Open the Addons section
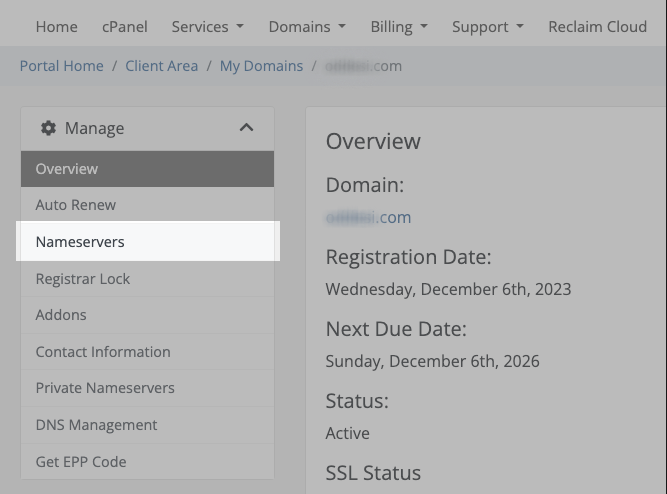 point(147,315)
